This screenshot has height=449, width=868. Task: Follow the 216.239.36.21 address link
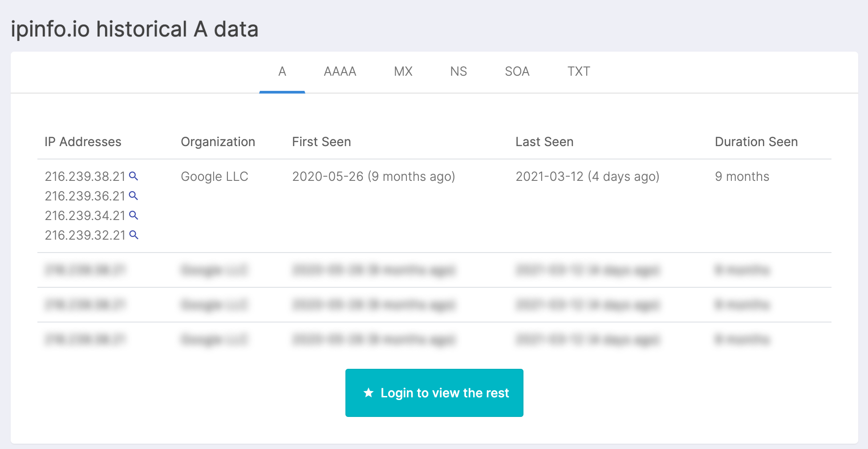click(85, 196)
